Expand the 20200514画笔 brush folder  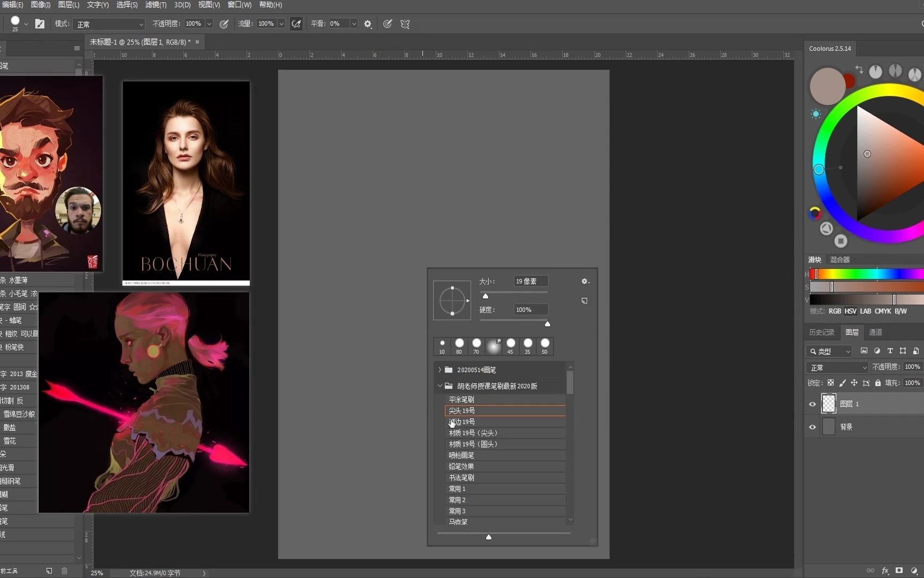440,370
